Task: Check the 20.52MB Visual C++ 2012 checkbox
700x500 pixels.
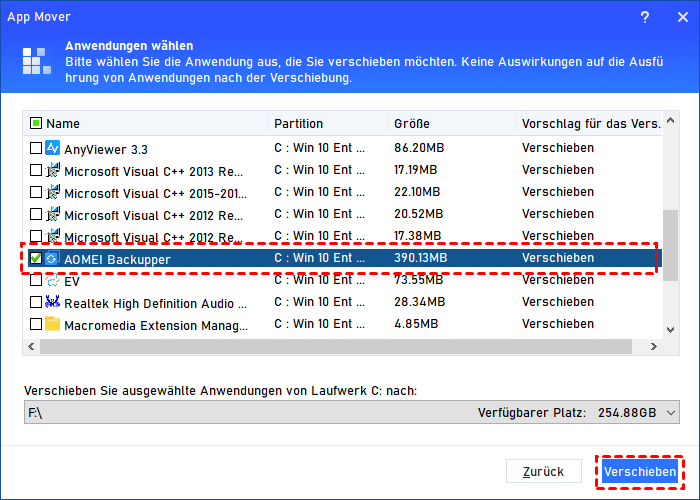Action: 36,213
